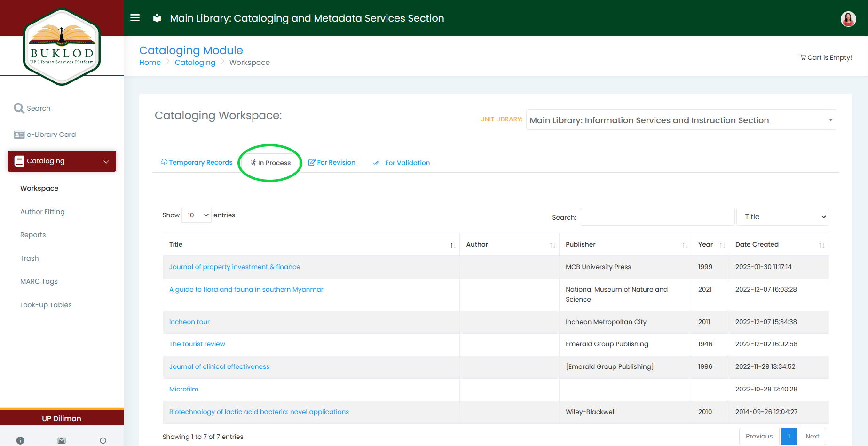Screen dimensions: 868x446
Task: Open the record Journal of clinical effectiveness
Action: pyautogui.click(x=219, y=366)
